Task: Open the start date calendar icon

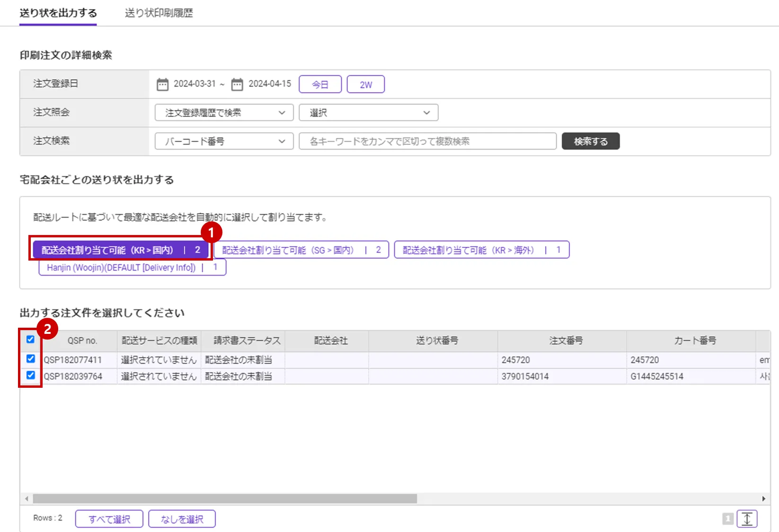Action: point(162,84)
